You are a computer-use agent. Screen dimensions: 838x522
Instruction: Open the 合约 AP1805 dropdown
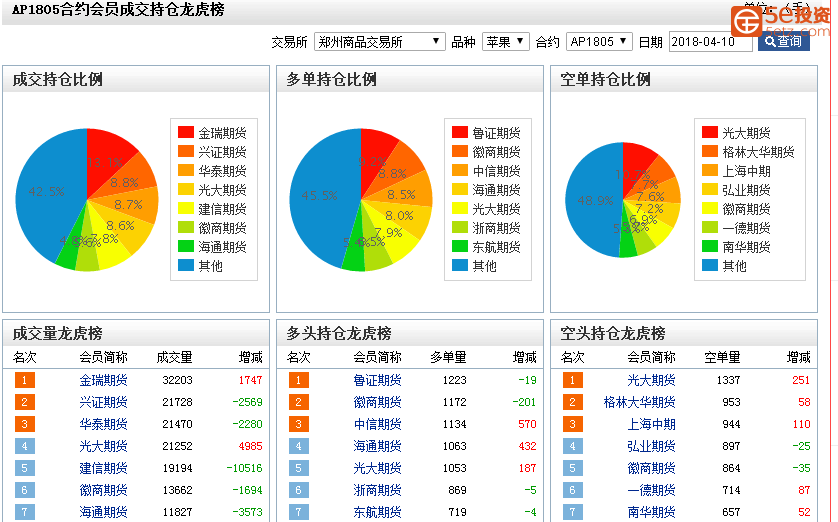pyautogui.click(x=599, y=42)
